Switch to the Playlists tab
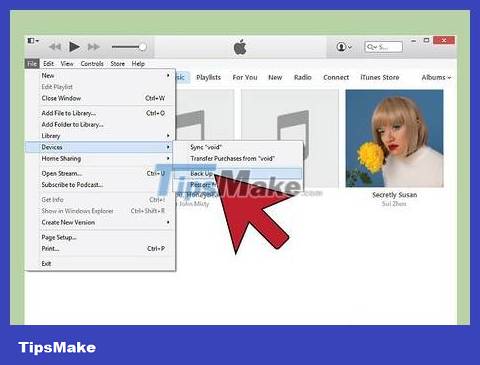The image size is (480, 365). [x=208, y=77]
